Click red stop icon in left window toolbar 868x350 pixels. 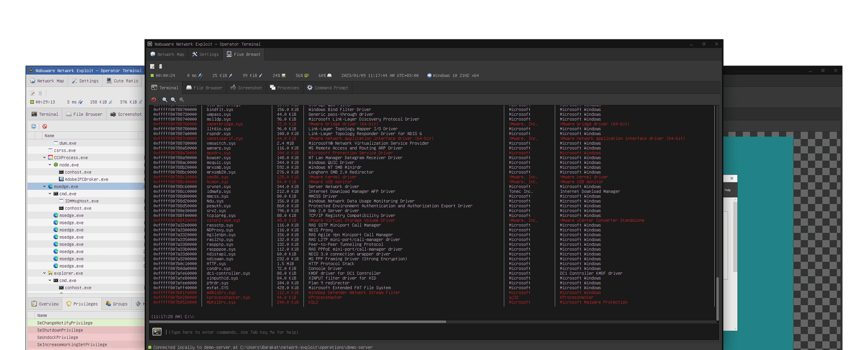click(45, 126)
